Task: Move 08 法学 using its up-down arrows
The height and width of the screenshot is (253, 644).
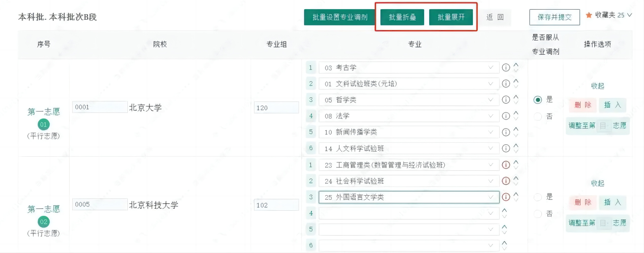Action: pos(516,116)
